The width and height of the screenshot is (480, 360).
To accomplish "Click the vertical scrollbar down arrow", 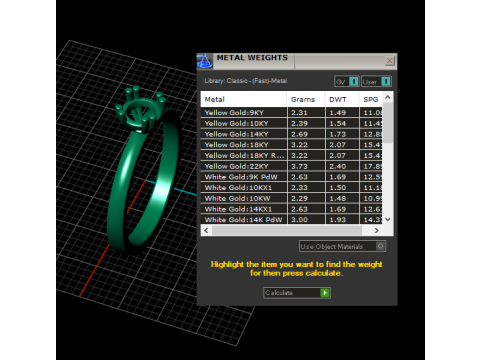I will coord(388,219).
